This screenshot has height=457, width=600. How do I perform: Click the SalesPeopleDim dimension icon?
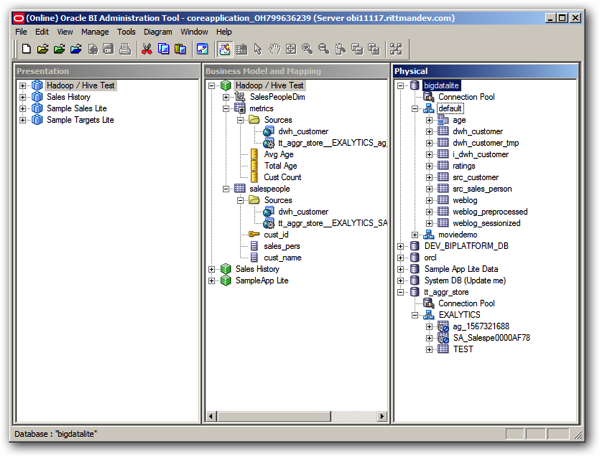tap(240, 97)
